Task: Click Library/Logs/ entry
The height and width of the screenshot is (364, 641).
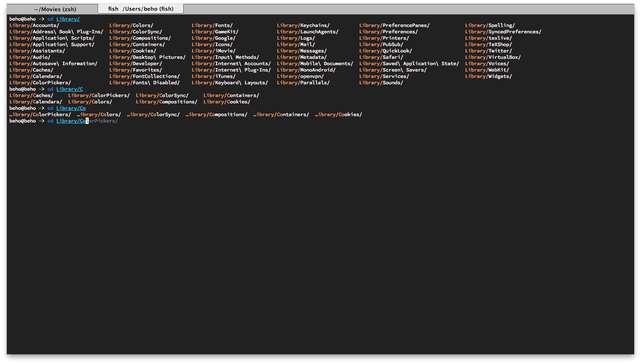Action: (296, 38)
